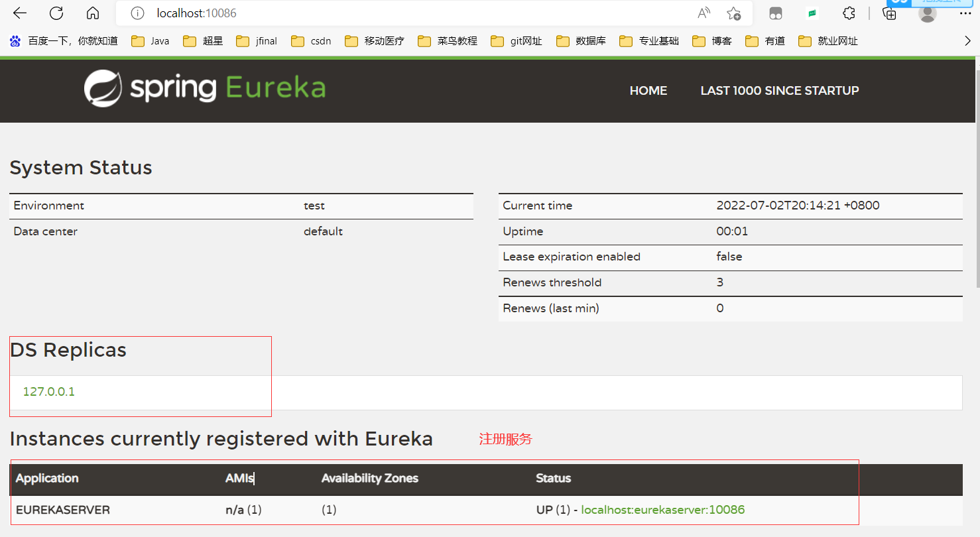Open the 有道 bookmarks folder

click(765, 41)
